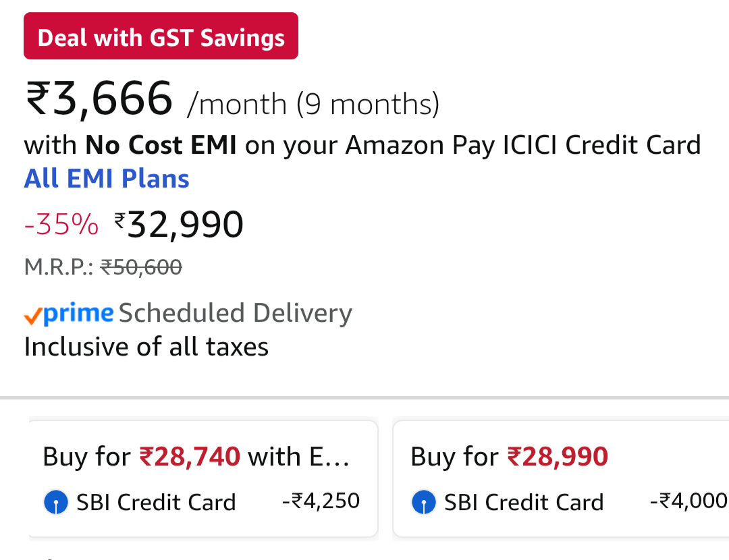The height and width of the screenshot is (560, 729).
Task: Click the -₹4,000 savings amount
Action: [688, 501]
